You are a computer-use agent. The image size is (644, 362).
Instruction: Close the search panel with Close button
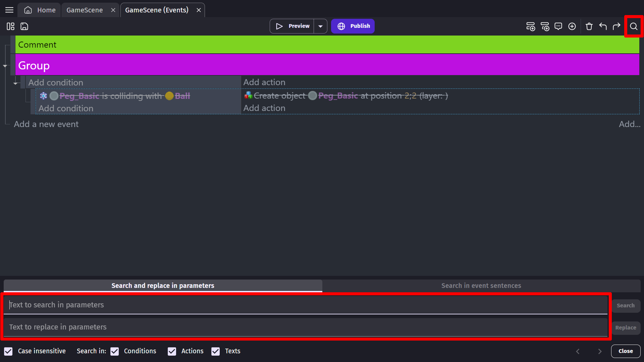[625, 351]
